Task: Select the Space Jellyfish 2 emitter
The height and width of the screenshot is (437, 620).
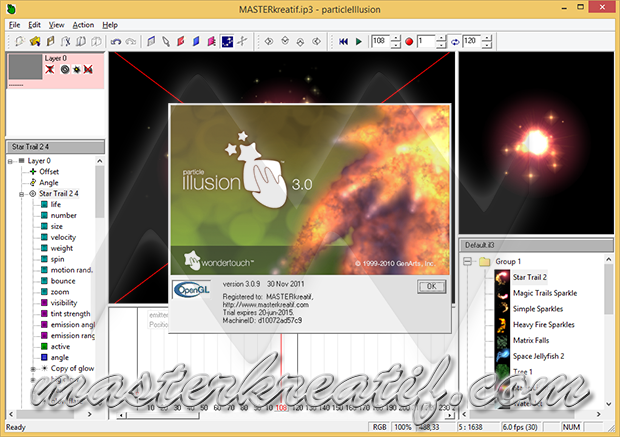Action: coord(539,356)
